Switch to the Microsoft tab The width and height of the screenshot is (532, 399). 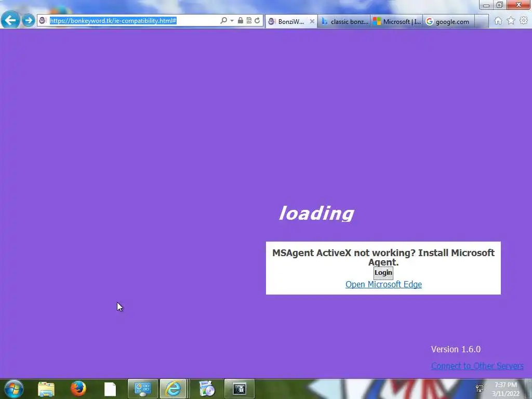tap(397, 21)
